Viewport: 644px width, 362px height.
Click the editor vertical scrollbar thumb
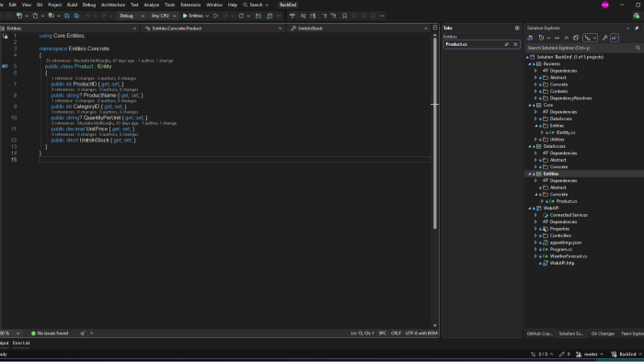tap(435, 133)
